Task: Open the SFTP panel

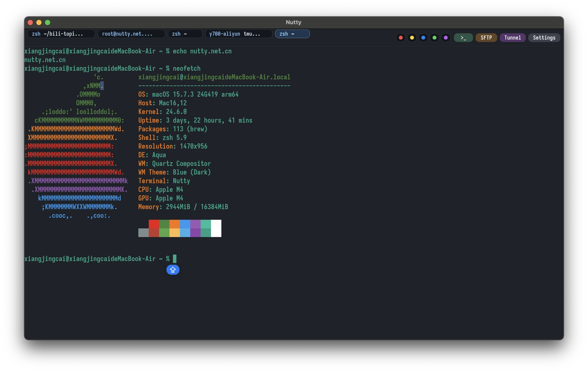Action: (x=486, y=38)
